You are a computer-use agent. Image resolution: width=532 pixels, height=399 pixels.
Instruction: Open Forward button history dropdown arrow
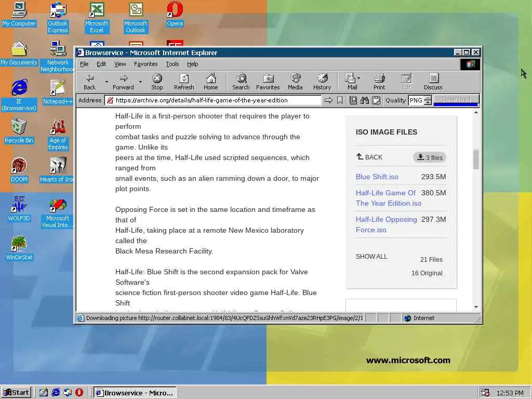point(140,82)
